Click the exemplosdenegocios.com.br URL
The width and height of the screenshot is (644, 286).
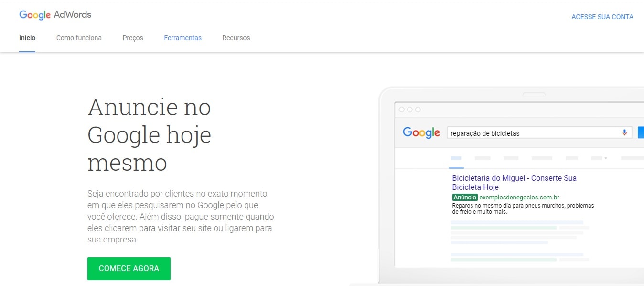[x=519, y=198]
